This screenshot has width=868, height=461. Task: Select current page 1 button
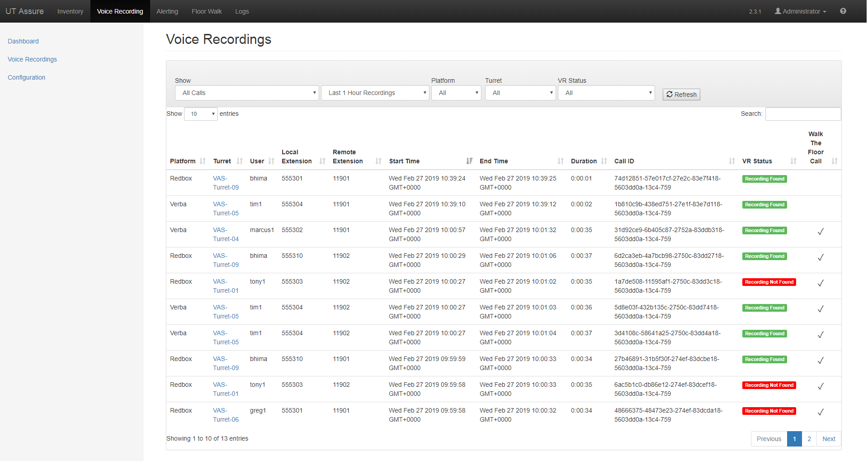pos(794,439)
